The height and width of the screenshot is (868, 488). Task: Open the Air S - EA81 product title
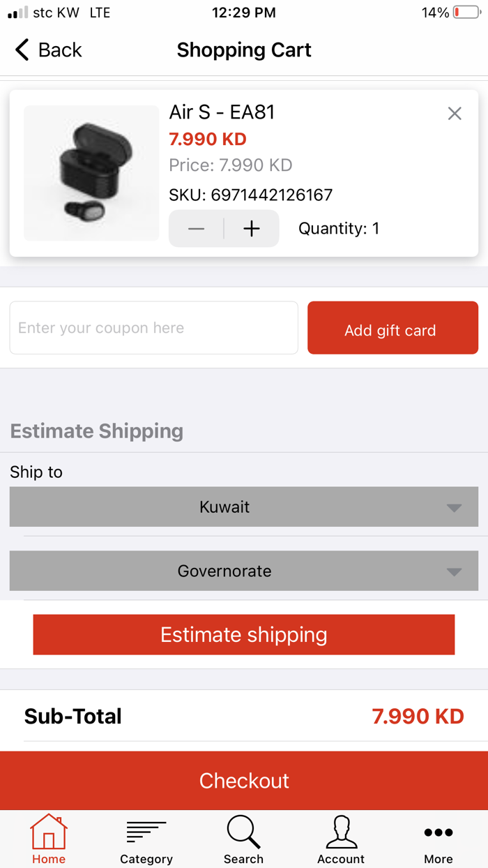click(222, 112)
